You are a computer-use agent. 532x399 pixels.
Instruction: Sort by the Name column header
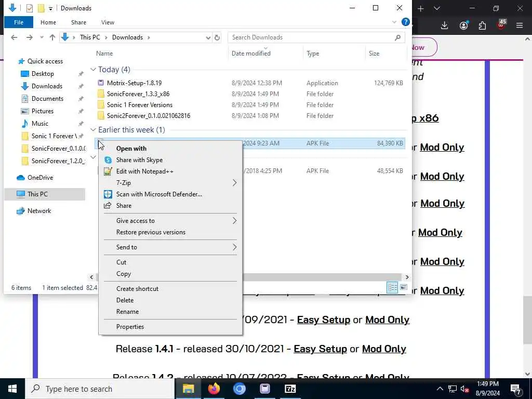(x=104, y=54)
